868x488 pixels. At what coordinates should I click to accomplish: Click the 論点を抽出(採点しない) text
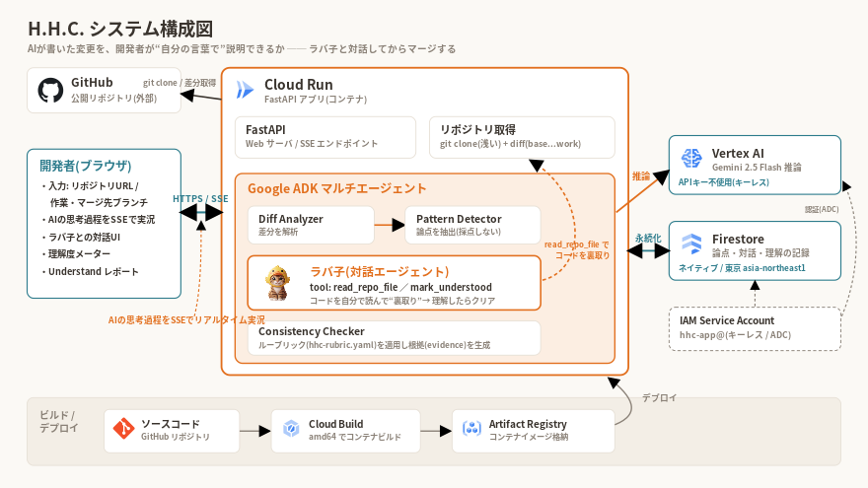pyautogui.click(x=459, y=232)
